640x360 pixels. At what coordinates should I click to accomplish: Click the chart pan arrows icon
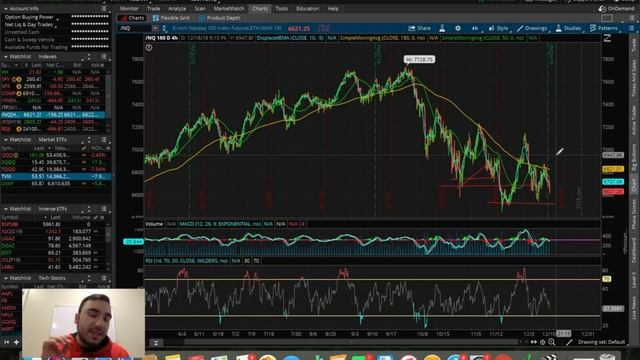click(533, 342)
